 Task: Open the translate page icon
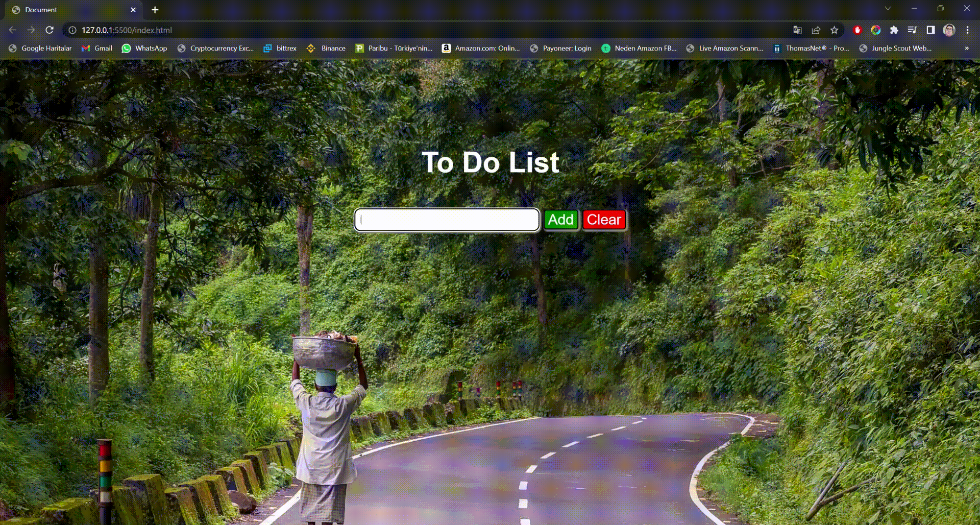tap(797, 30)
